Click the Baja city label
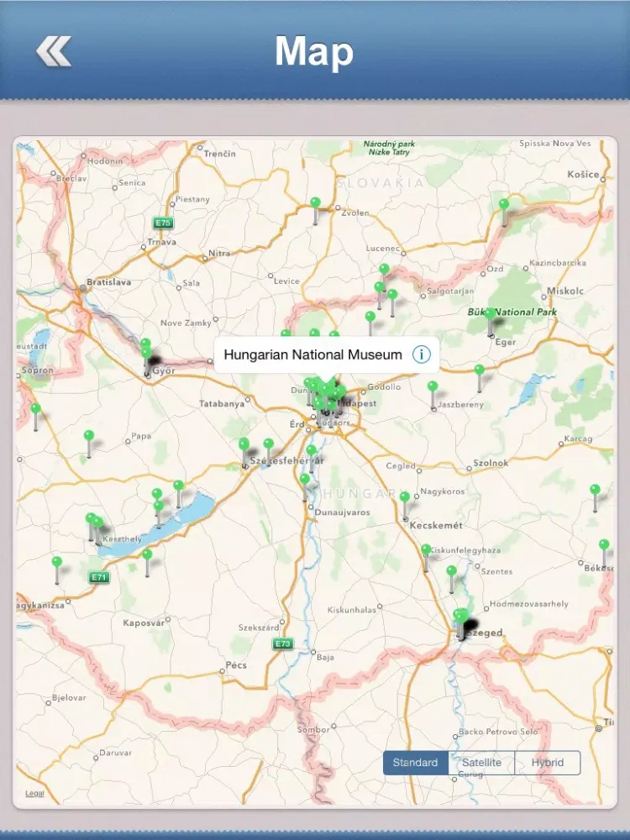Image resolution: width=630 pixels, height=840 pixels. click(x=325, y=657)
